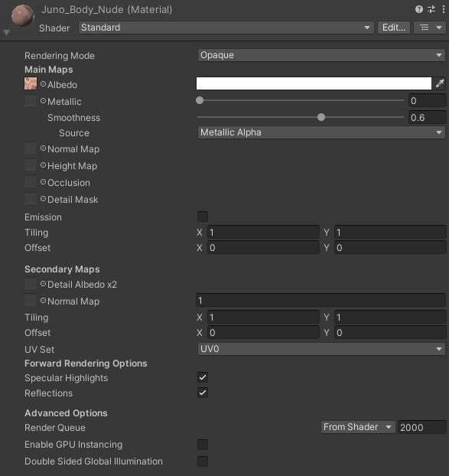
Task: Click the Albedo texture picker circle
Action: point(43,84)
